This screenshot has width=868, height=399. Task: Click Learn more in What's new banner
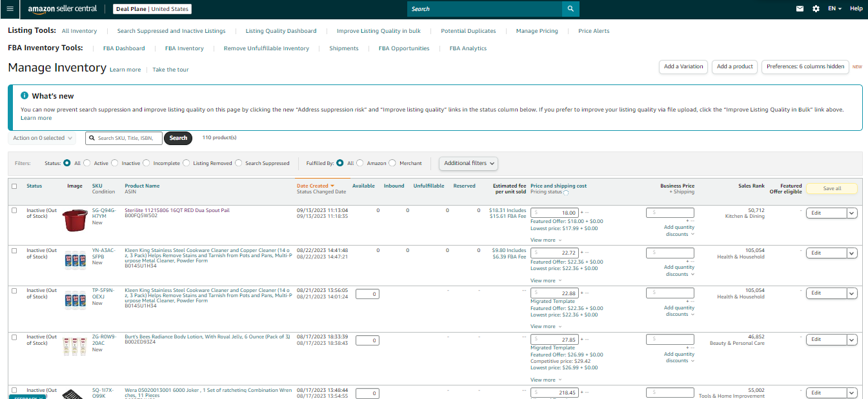coord(36,118)
